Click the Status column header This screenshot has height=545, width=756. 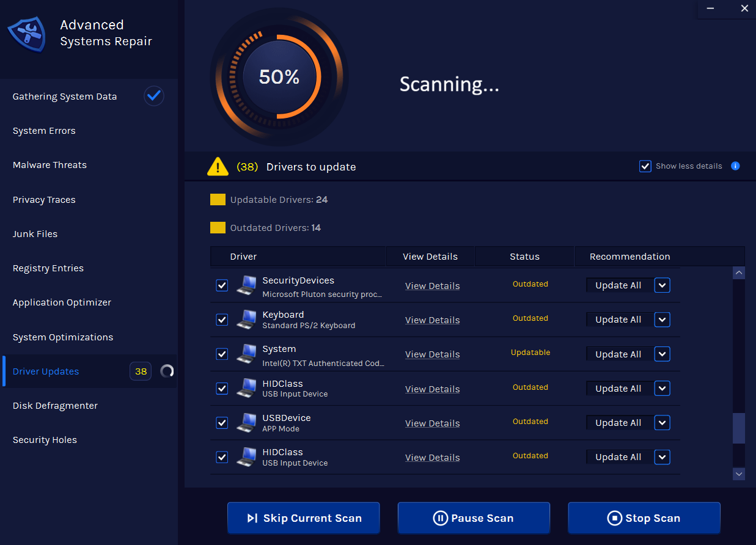tap(524, 257)
